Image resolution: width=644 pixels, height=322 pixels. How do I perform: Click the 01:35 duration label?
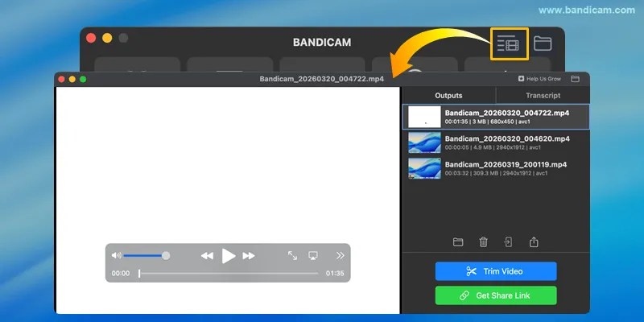coord(335,273)
